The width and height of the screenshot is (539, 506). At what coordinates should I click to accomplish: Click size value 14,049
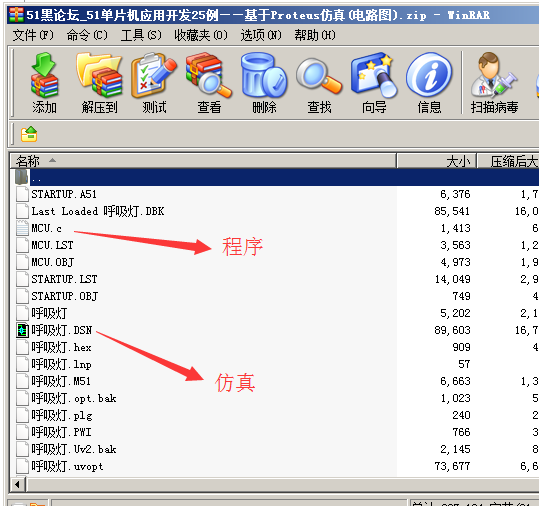click(452, 279)
